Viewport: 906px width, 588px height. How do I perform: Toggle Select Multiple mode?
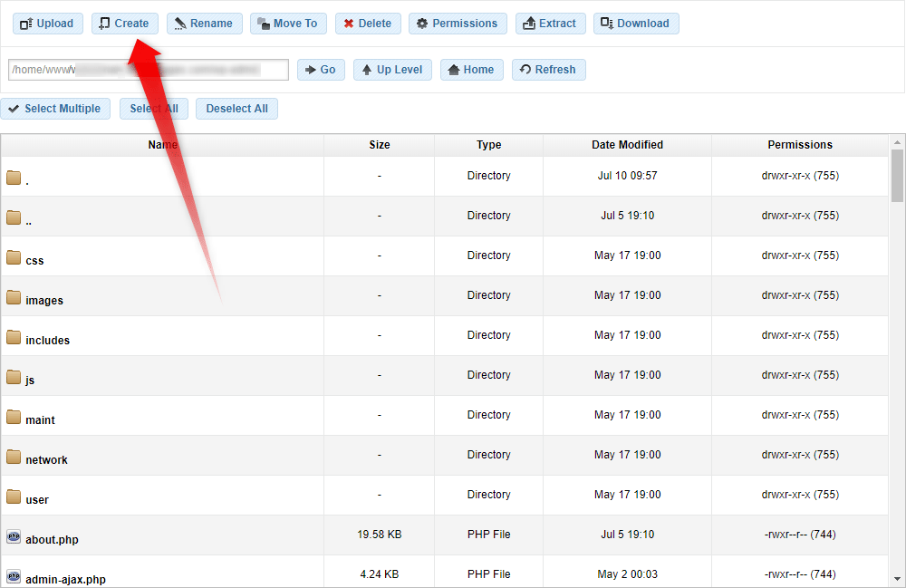[54, 109]
